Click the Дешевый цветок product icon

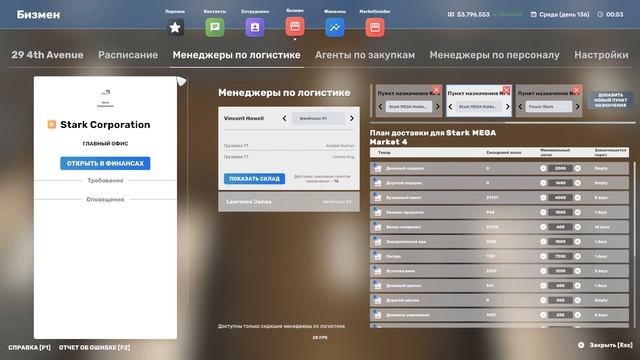[378, 286]
